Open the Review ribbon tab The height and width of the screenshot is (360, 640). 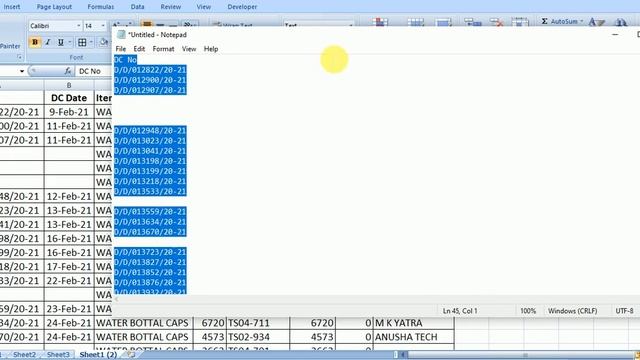point(171,7)
